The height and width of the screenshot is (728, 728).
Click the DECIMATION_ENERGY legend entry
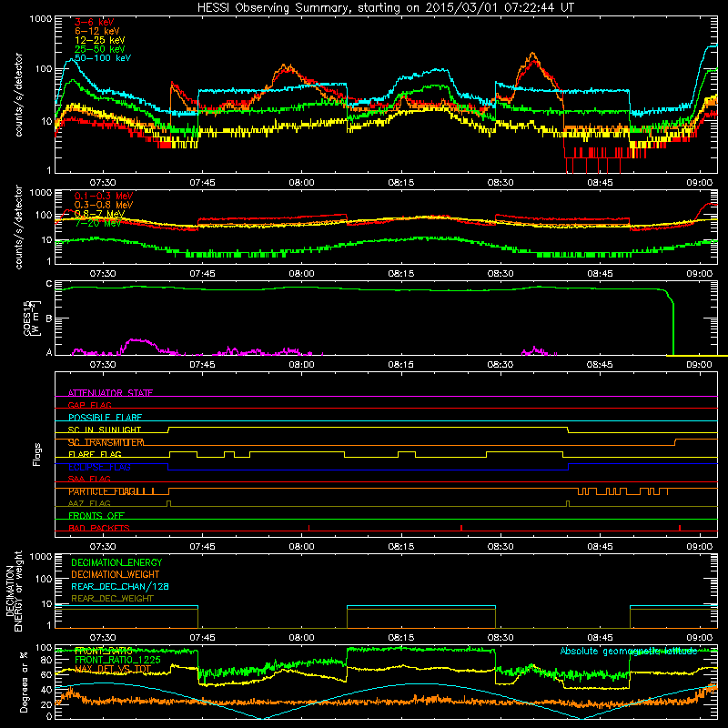(x=117, y=562)
